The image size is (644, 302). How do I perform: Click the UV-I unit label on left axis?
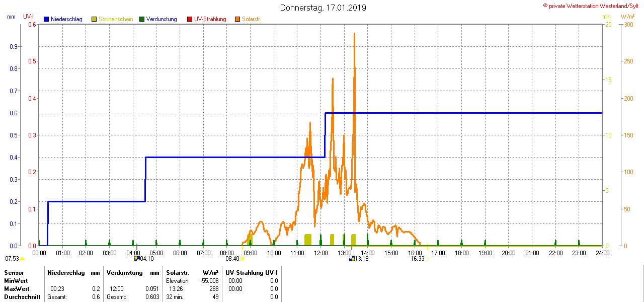coord(28,17)
